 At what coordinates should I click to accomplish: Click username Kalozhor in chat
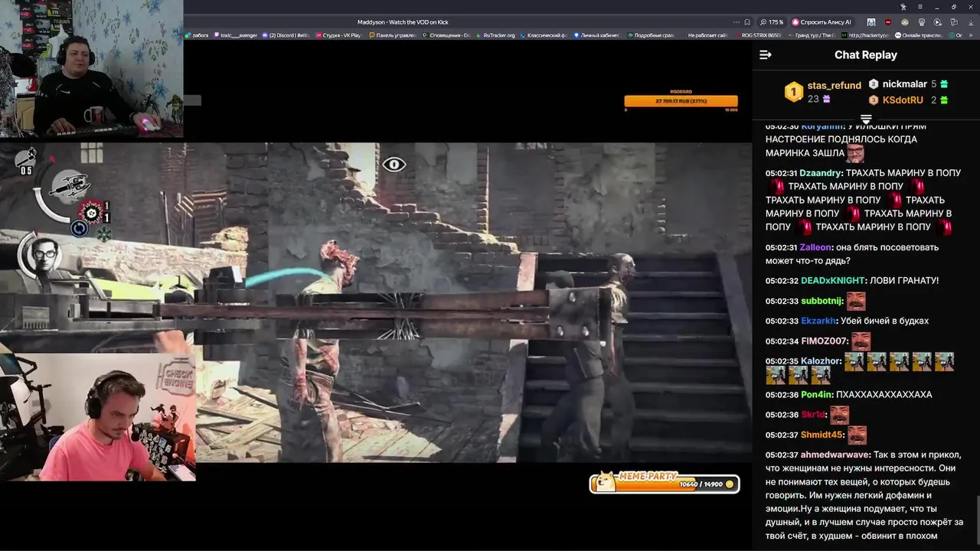821,361
